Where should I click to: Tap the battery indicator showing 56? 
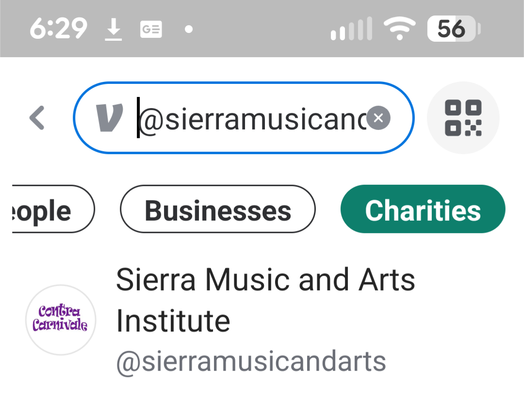point(454,29)
